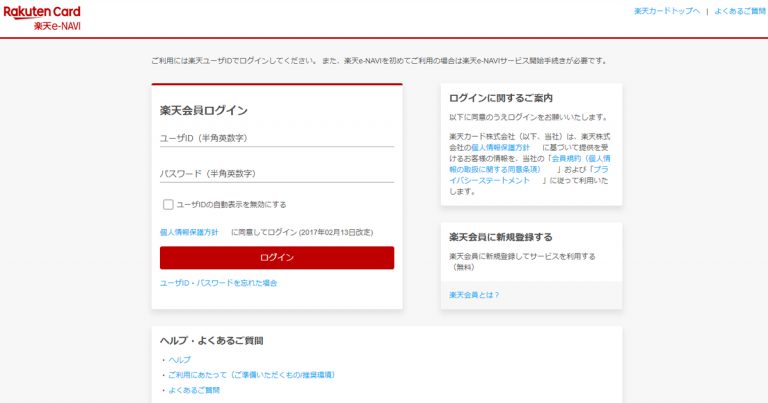Click the 楽天会員ログイン heading

[204, 111]
